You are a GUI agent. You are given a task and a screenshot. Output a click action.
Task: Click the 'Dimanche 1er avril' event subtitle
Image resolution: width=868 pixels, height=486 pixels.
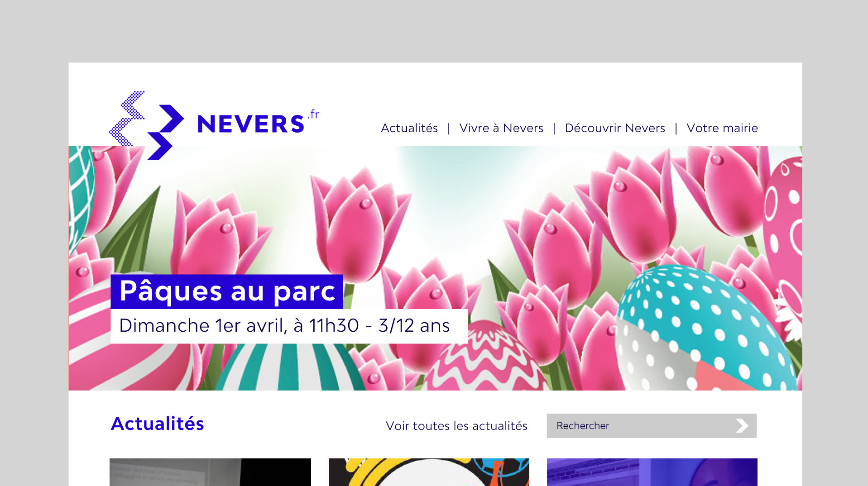click(284, 325)
